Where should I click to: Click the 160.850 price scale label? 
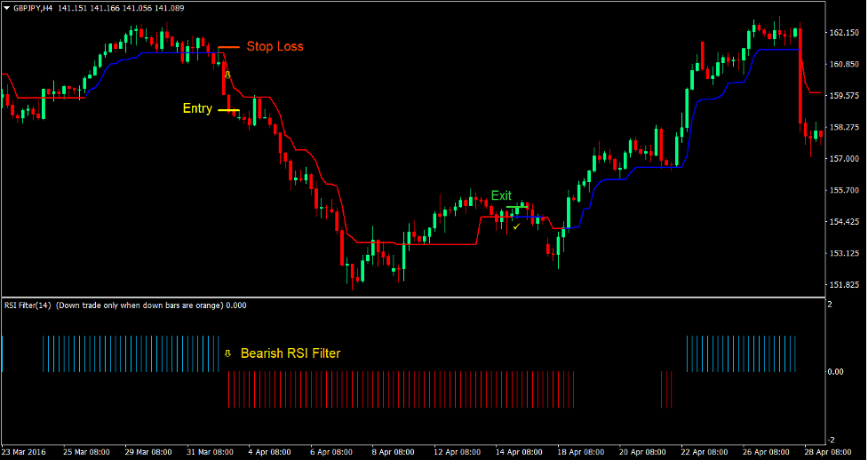tap(843, 64)
